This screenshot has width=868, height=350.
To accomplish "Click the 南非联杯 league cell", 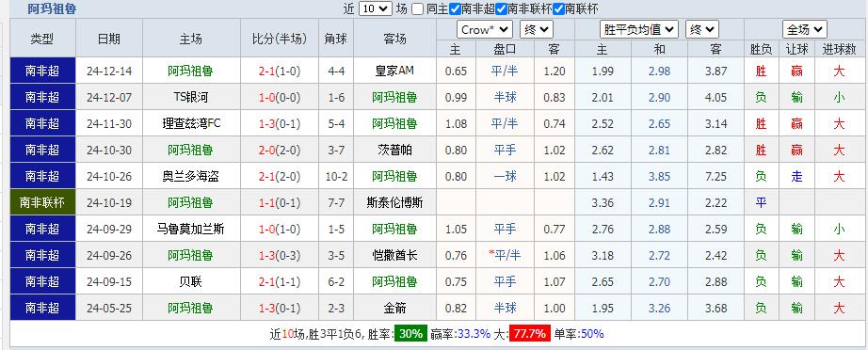I will (x=42, y=203).
